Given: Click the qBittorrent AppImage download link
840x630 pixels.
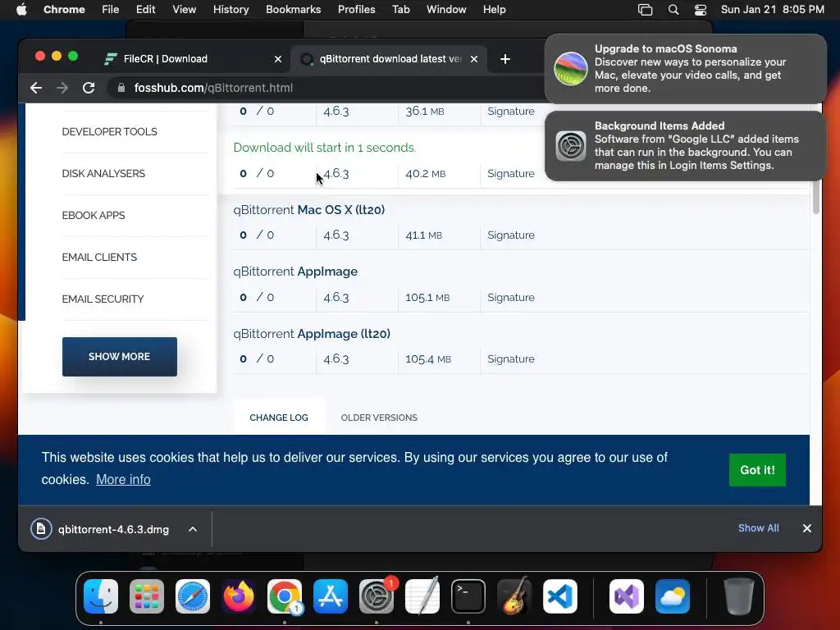Looking at the screenshot, I should pos(295,272).
